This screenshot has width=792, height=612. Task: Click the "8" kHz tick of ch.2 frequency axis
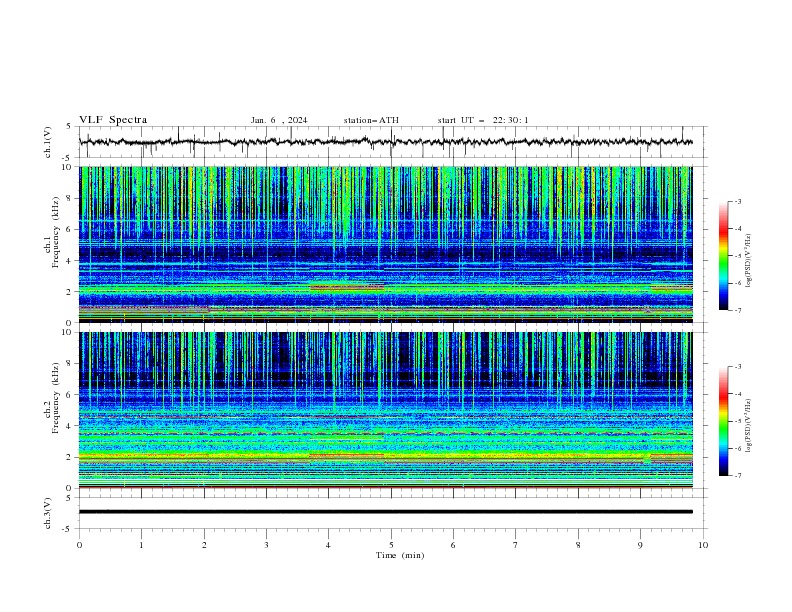(70, 364)
